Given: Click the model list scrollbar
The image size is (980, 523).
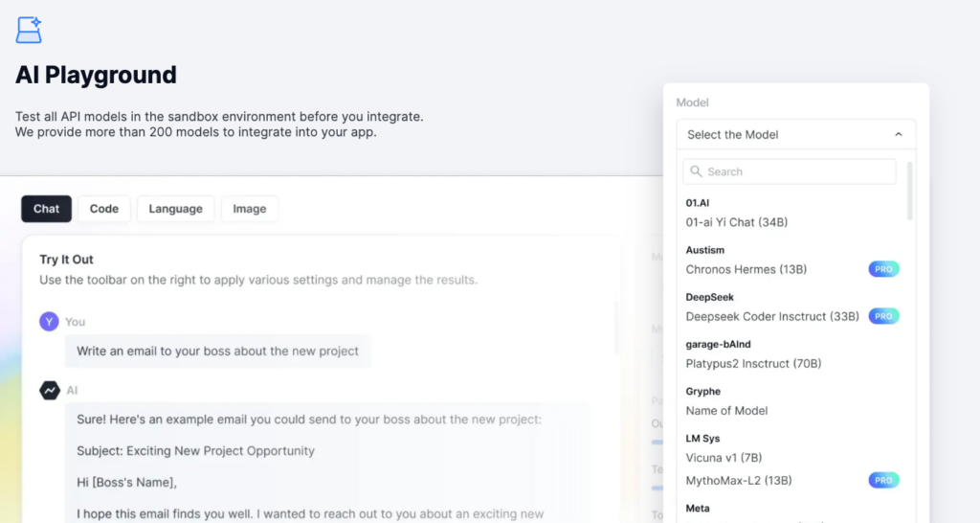Looking at the screenshot, I should tap(909, 191).
